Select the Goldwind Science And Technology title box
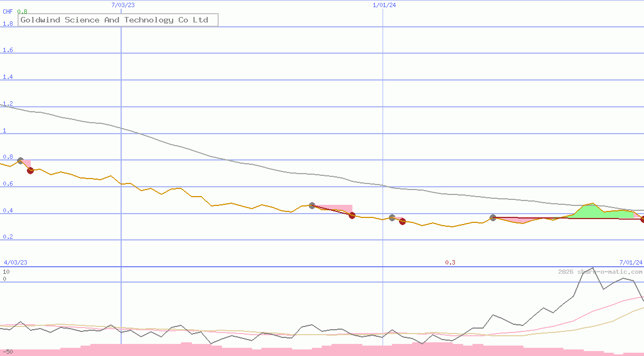 (118, 20)
